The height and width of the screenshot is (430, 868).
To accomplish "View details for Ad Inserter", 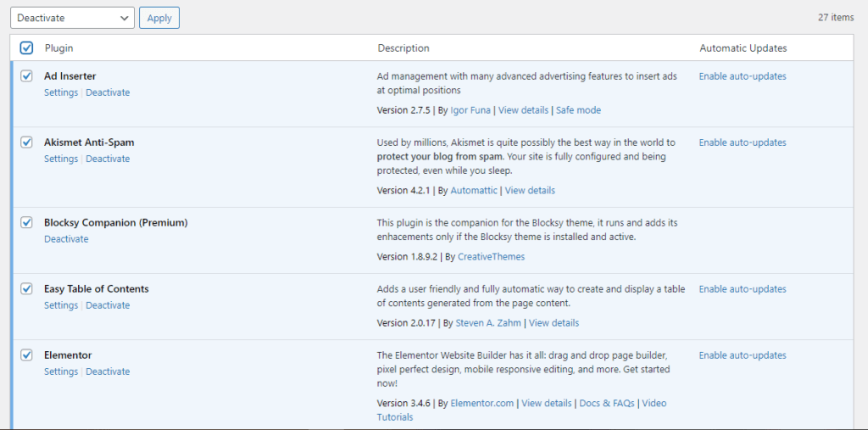I will 523,110.
